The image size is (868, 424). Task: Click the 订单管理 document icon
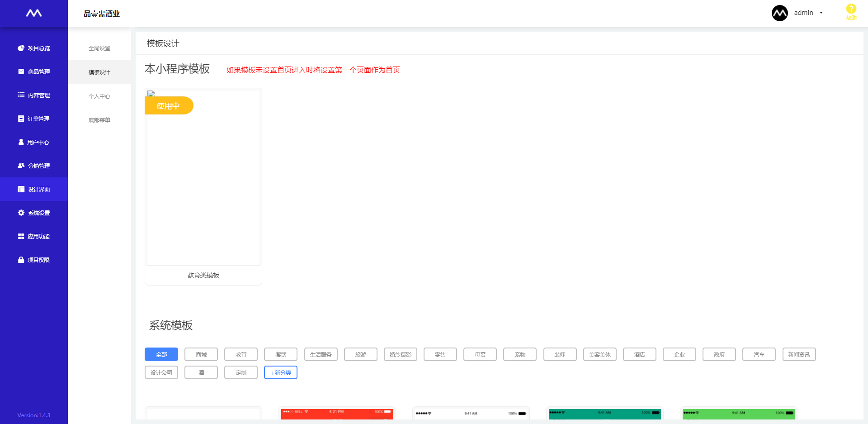click(21, 119)
